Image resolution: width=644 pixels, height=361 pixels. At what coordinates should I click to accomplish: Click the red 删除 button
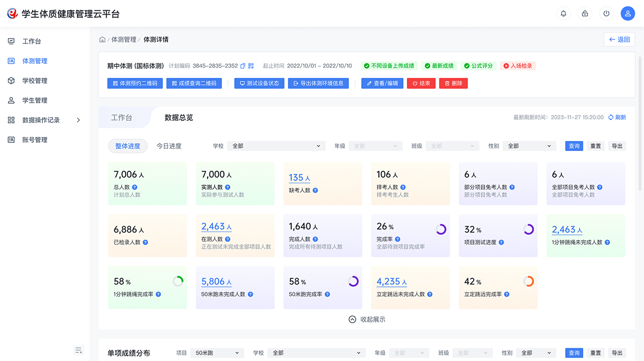(453, 83)
